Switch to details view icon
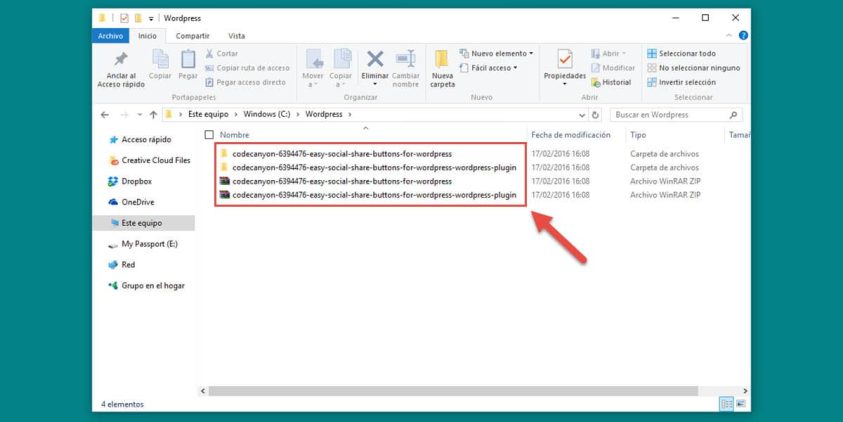The image size is (843, 422). click(726, 404)
